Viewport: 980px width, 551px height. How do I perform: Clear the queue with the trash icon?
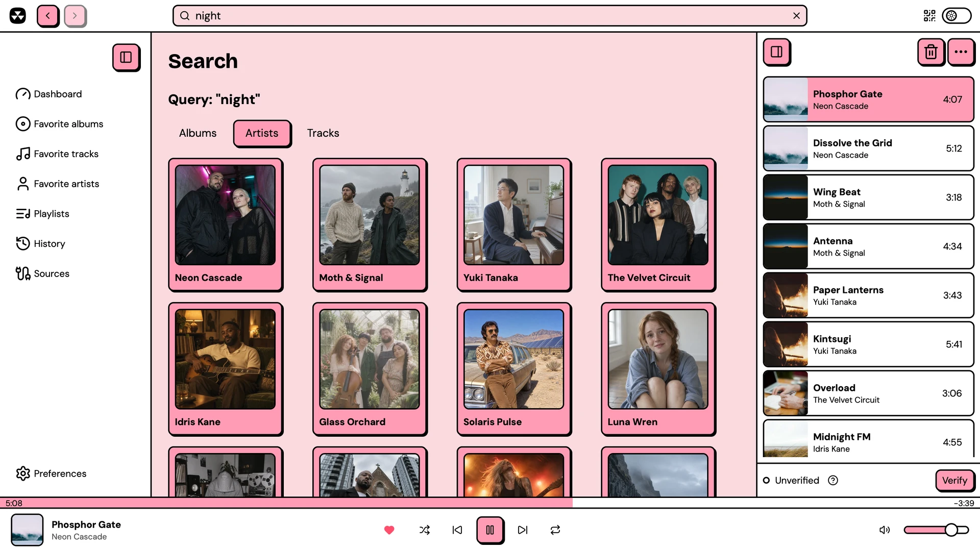point(931,52)
